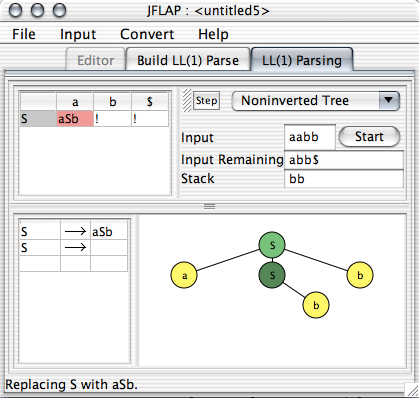Click the Input text field containing aabb

310,137
